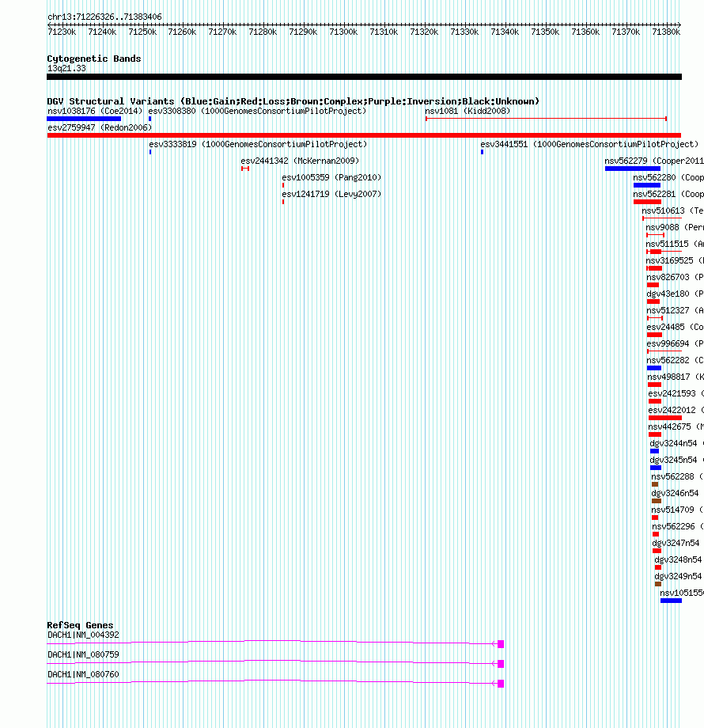704x728 pixels.
Task: Click the brown complex glyph under dgv3249n54
Action: 658,584
